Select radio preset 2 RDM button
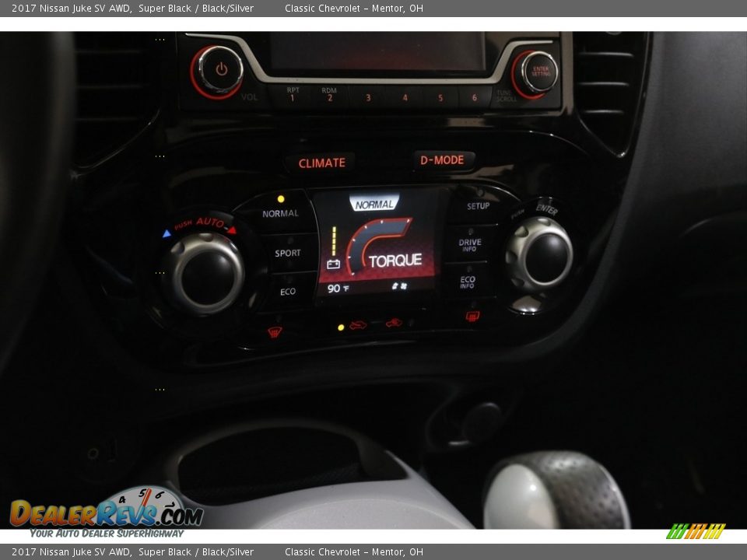The image size is (747, 560). click(329, 94)
